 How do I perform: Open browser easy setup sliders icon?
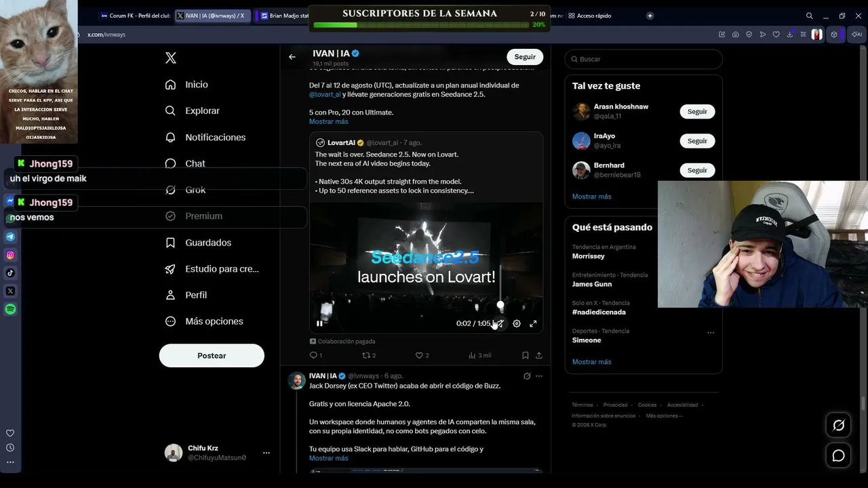(x=804, y=35)
